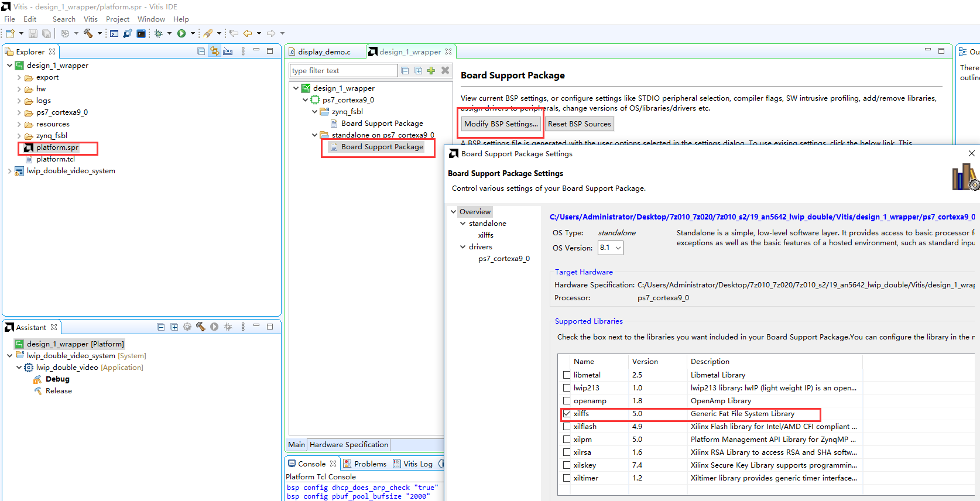
Task: Open the Problems tab
Action: [365, 464]
